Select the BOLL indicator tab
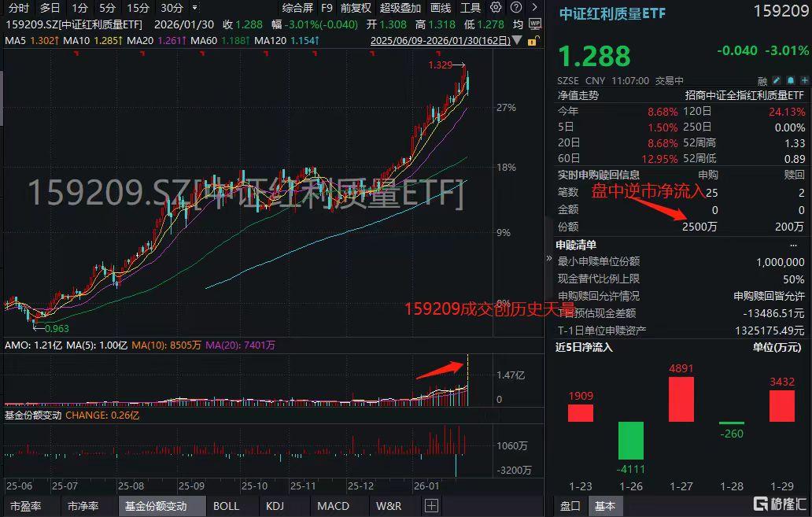Image resolution: width=812 pixels, height=517 pixels. click(227, 506)
